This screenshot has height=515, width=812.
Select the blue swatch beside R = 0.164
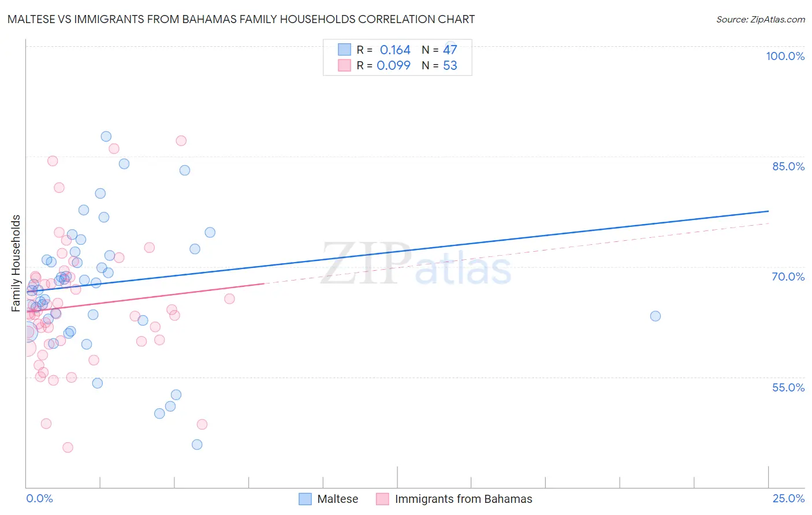click(344, 50)
